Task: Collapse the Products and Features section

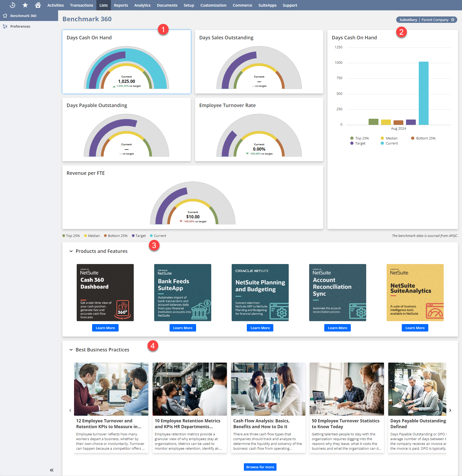Action: 71,251
